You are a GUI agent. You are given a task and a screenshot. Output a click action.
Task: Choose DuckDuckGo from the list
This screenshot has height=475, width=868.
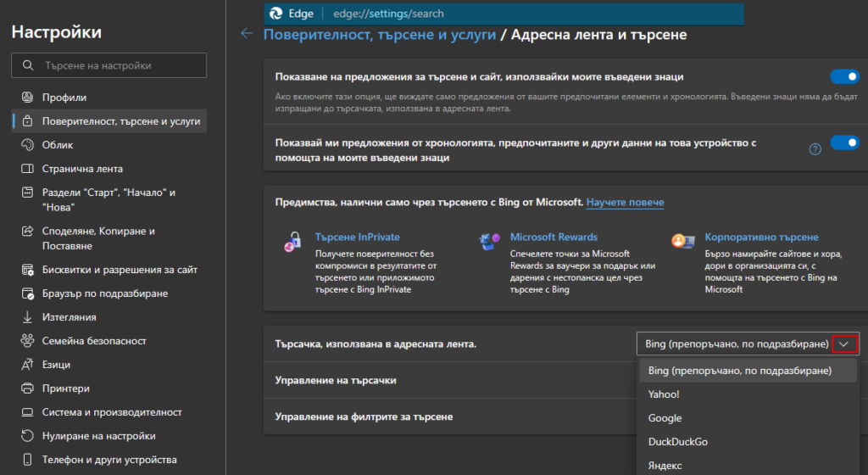tap(748, 442)
